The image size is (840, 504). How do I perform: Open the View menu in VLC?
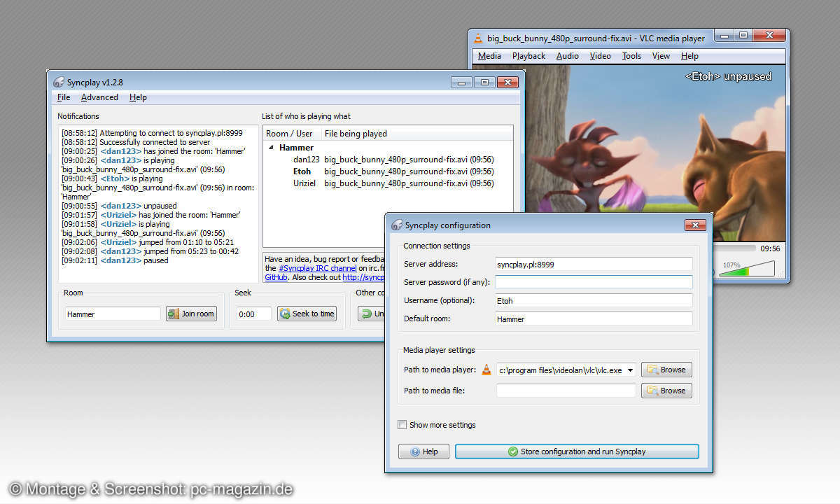[x=661, y=56]
